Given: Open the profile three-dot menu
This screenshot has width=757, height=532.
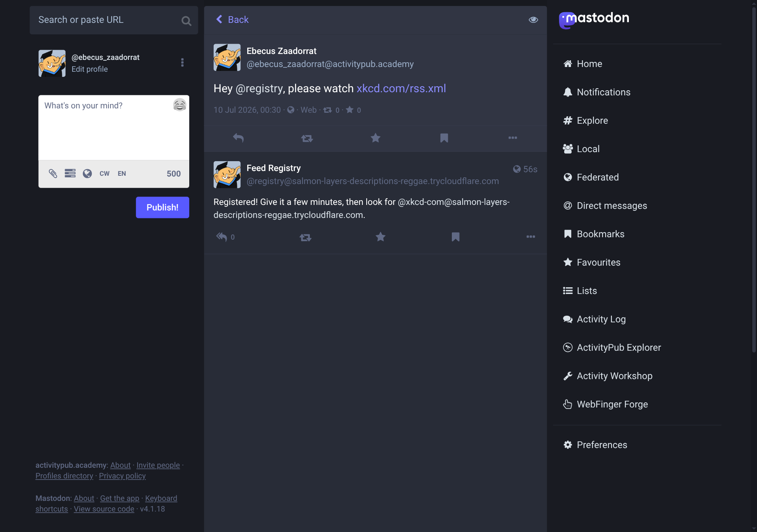Looking at the screenshot, I should click(182, 63).
